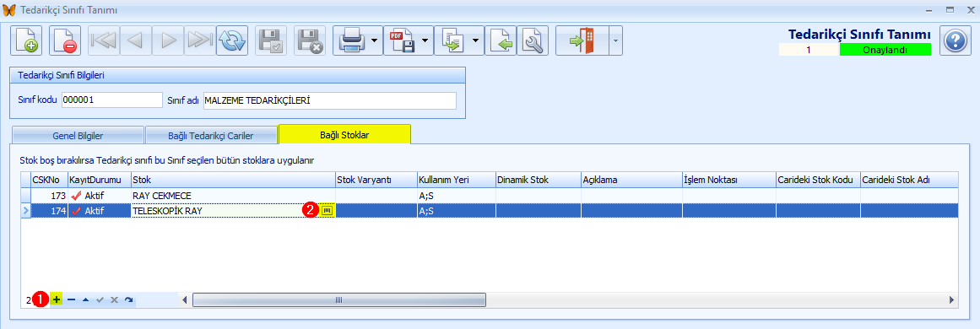980x329 pixels.
Task: Select the RAY CEKMECE stock cell
Action: [232, 196]
